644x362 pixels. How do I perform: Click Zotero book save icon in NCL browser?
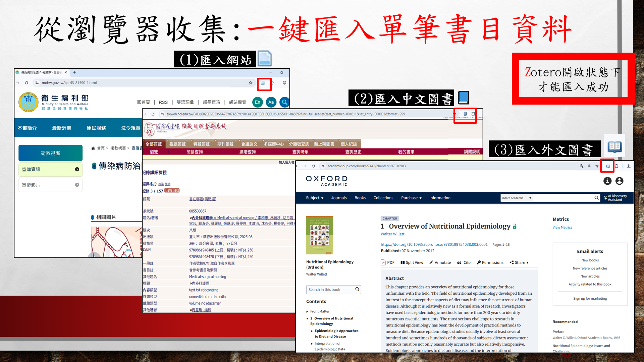(x=465, y=114)
